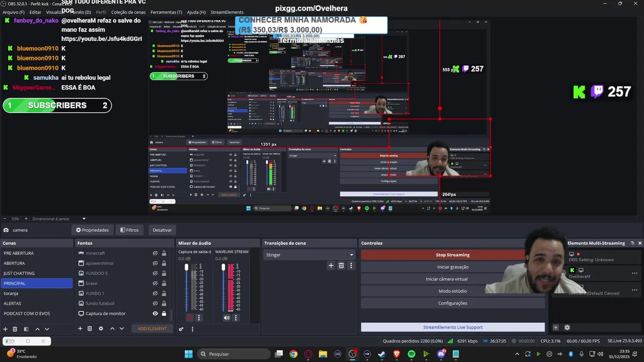Show the brave source

point(155,284)
